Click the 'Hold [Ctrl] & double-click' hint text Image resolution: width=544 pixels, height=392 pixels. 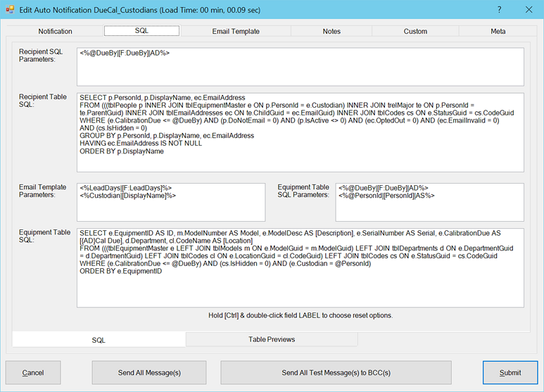click(301, 315)
